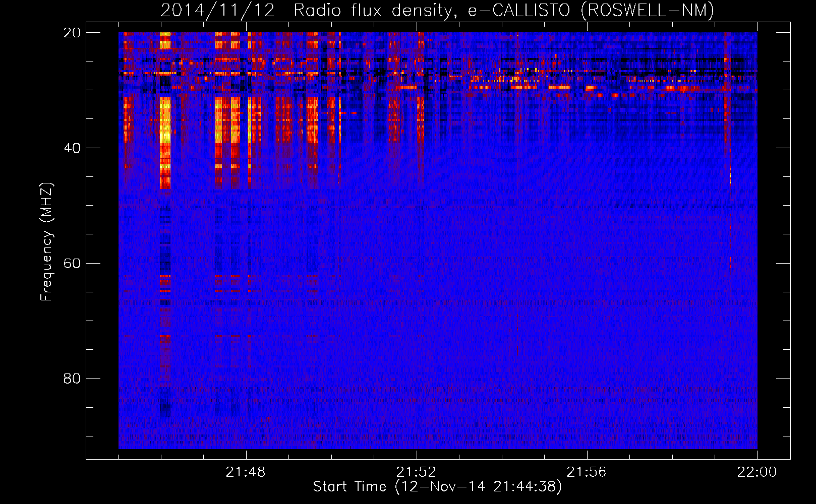This screenshot has height=504, width=816.
Task: Click the "40" frequency tick label
Action: (x=72, y=148)
